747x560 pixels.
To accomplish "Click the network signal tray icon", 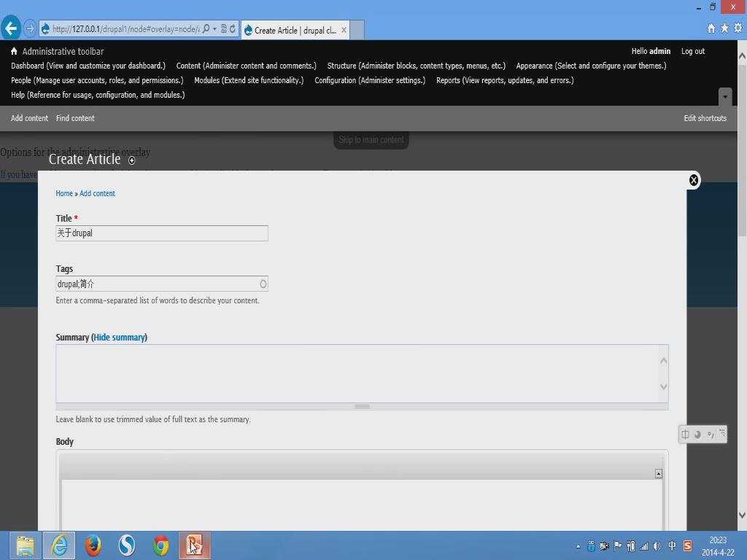I will pos(644,546).
